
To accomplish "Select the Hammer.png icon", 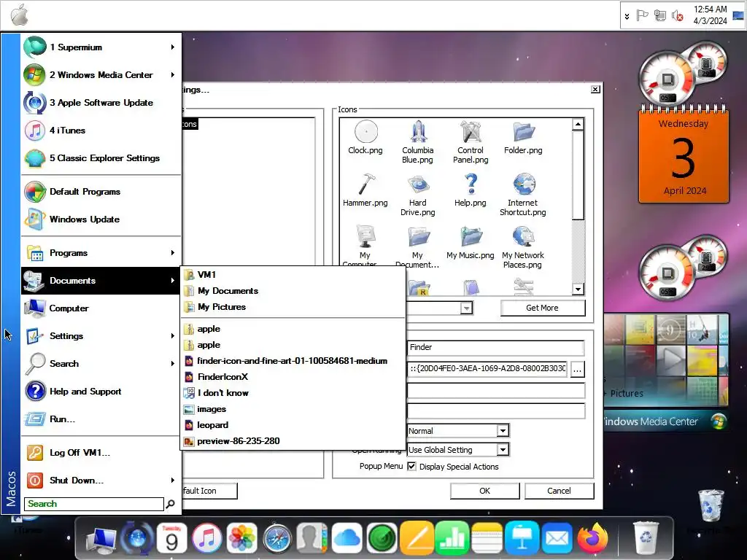I will click(365, 190).
